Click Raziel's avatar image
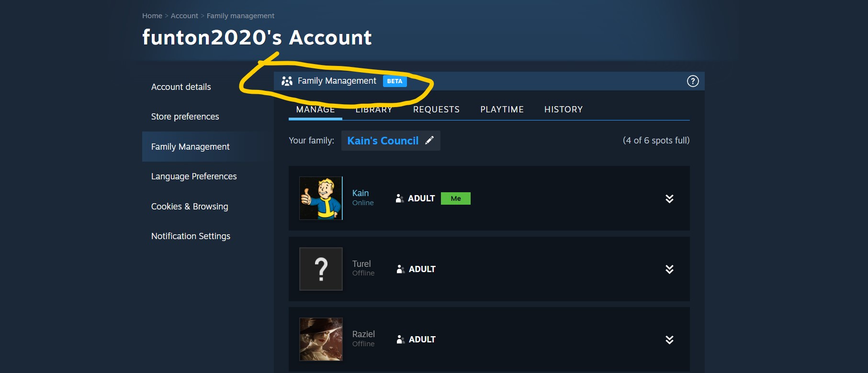Screen dimensions: 868x373 click(321, 340)
